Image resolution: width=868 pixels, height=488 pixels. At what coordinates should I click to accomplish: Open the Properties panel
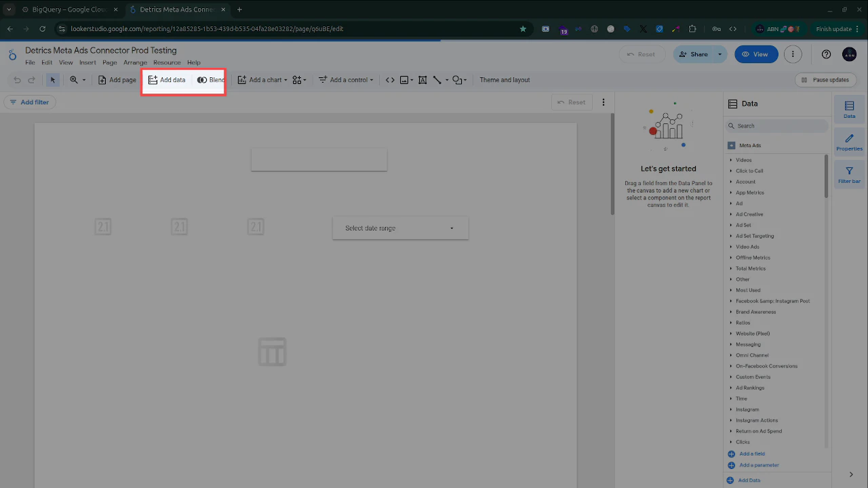[x=849, y=141]
